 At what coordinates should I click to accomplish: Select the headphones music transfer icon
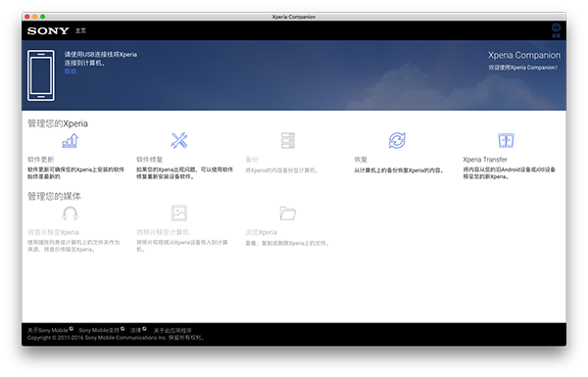tap(71, 213)
